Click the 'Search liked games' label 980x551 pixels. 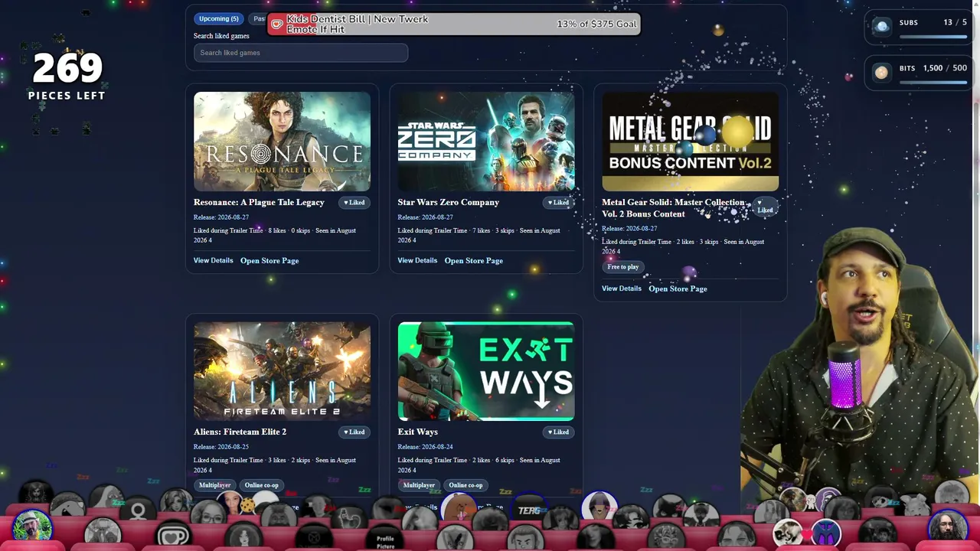point(221,36)
